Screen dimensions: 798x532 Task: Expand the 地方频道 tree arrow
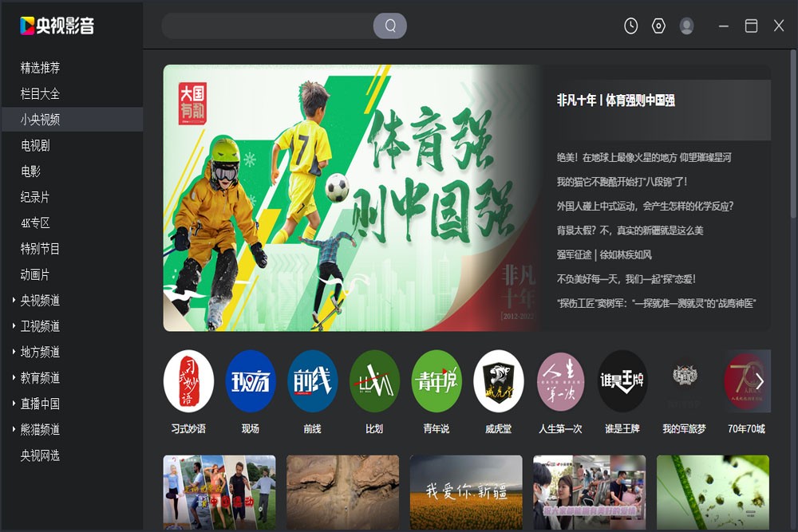14,352
